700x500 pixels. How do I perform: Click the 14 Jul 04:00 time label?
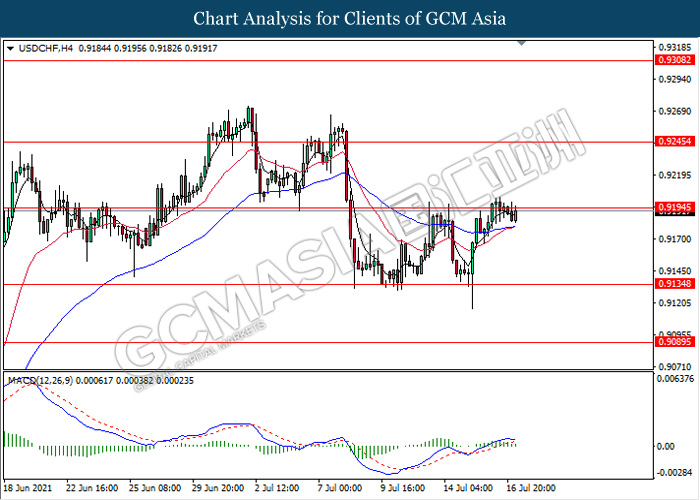pos(469,488)
